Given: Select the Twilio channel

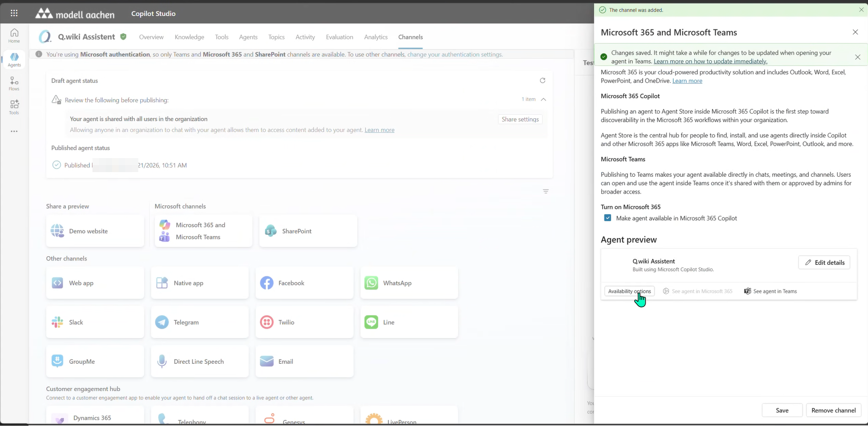Looking at the screenshot, I should tap(305, 322).
